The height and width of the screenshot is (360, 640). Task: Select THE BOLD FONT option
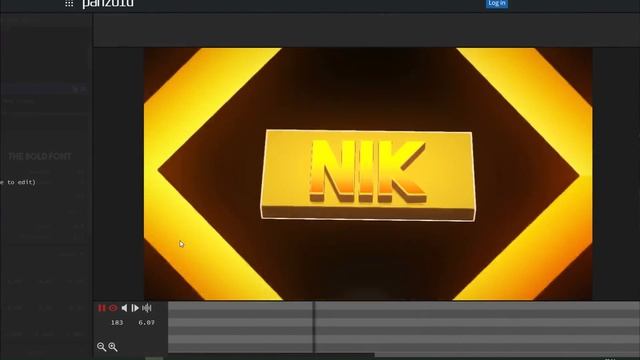(x=40, y=156)
